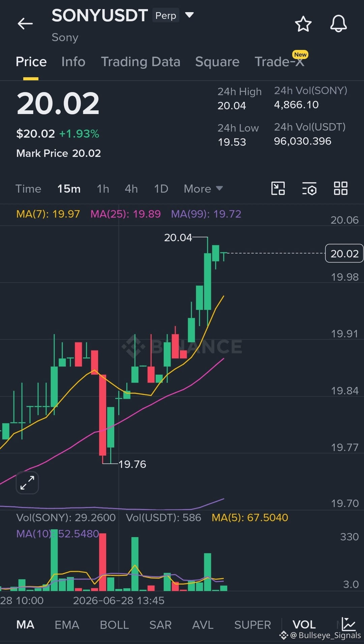Toggle the SUPER indicator
This screenshot has width=364, height=644.
pos(252,625)
